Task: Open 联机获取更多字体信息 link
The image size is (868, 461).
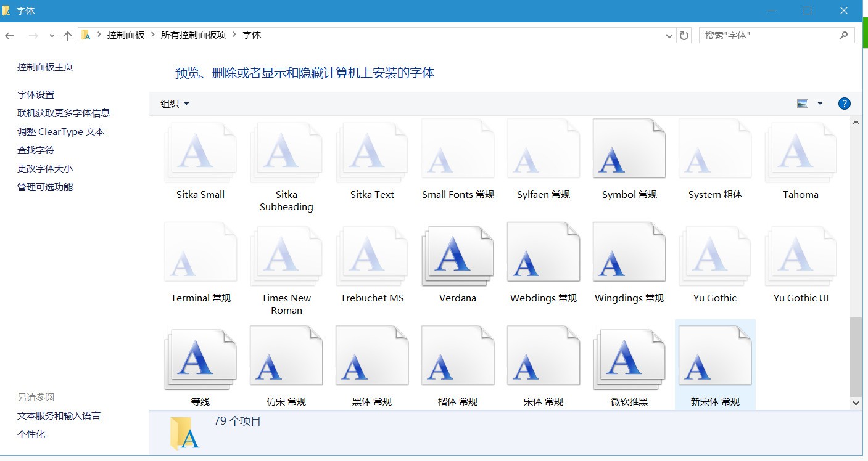Action: click(x=64, y=113)
